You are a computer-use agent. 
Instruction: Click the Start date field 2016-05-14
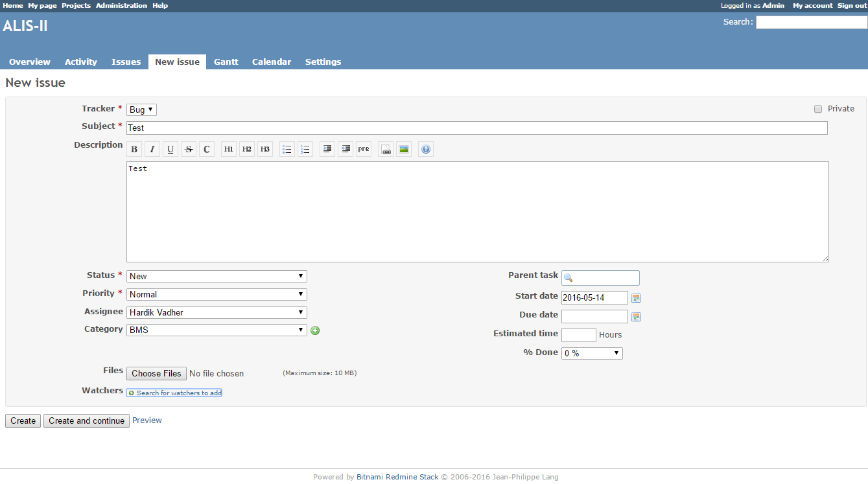(x=594, y=297)
